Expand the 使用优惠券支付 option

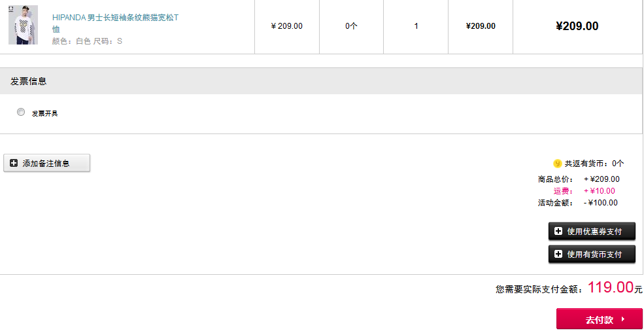pyautogui.click(x=592, y=232)
